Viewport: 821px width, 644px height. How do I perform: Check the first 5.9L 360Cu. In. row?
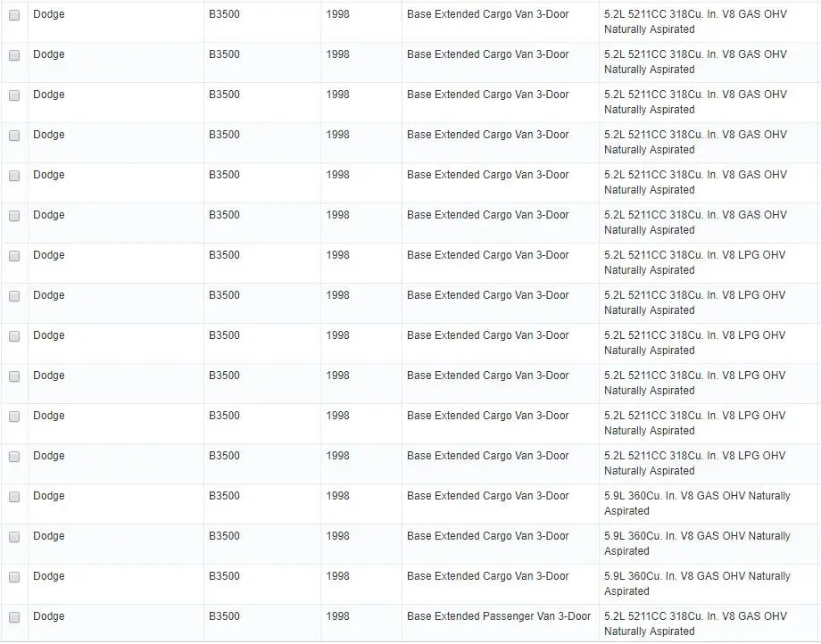tap(14, 497)
